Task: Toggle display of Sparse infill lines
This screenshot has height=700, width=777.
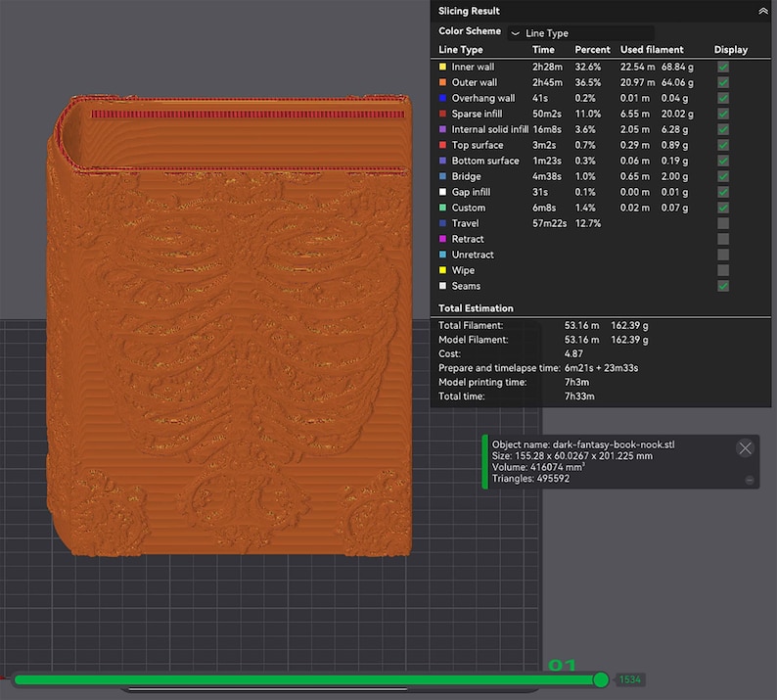Action: [x=723, y=114]
